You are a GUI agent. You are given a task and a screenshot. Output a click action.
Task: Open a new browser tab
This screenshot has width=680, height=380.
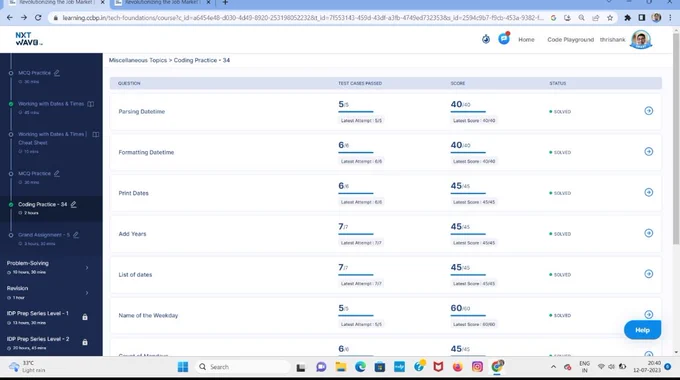pos(225,3)
